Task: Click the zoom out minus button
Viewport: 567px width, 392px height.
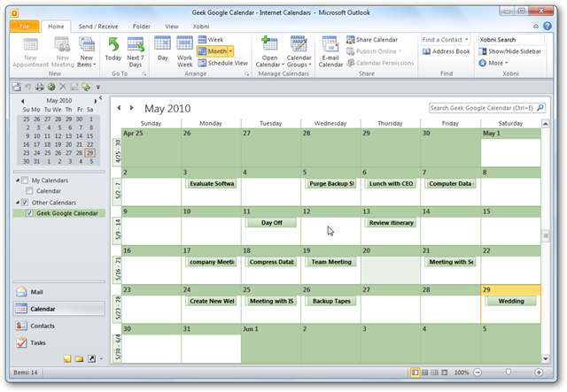Action: pos(478,373)
